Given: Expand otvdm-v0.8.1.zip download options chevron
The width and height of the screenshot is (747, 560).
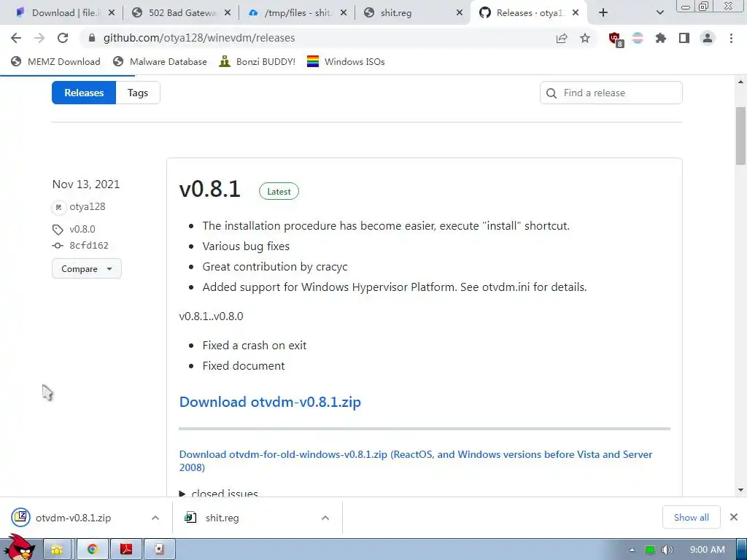Looking at the screenshot, I should (x=155, y=518).
